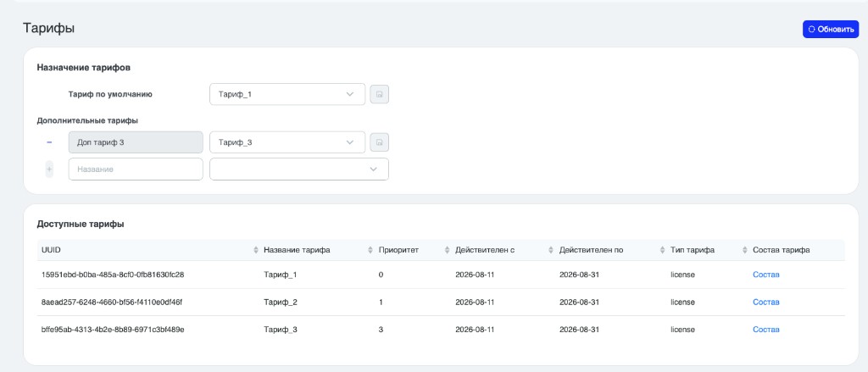868x372 pixels.
Task: Remove the Доп тариф 3 row with minus
Action: point(49,142)
